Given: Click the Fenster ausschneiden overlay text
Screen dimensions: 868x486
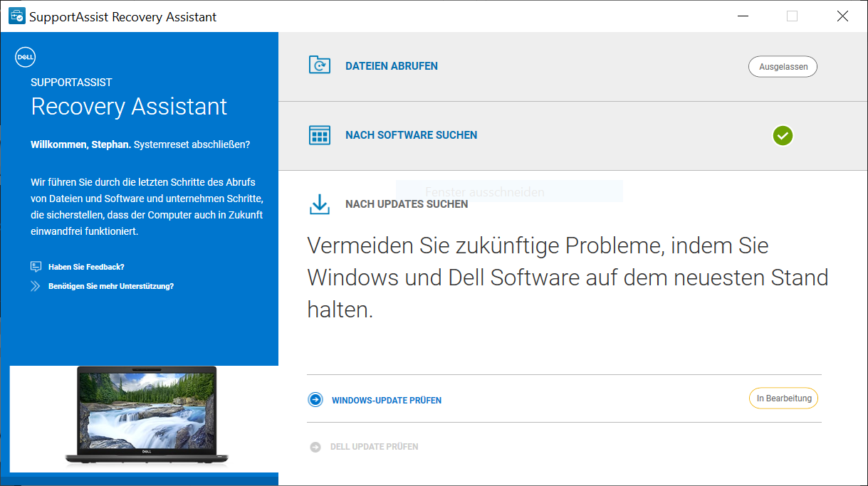Looking at the screenshot, I should pyautogui.click(x=484, y=192).
